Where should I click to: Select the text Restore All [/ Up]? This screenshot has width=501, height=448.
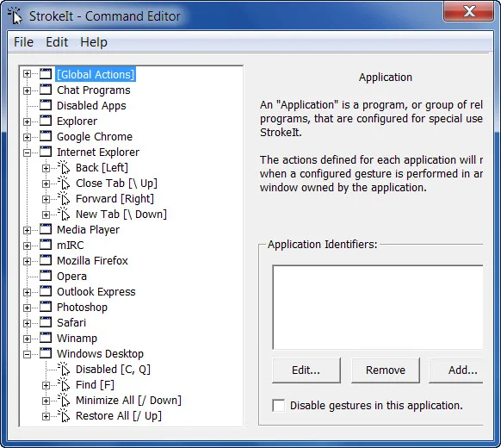(x=119, y=416)
